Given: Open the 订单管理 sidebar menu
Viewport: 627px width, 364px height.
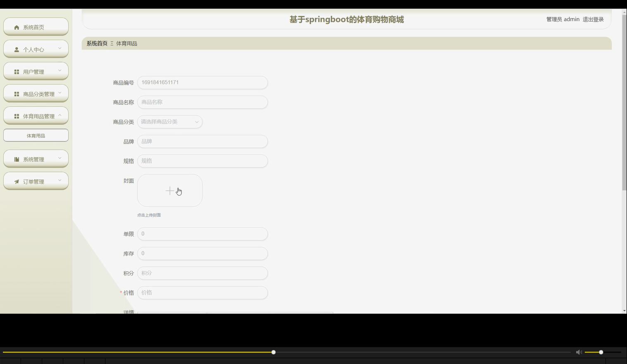Looking at the screenshot, I should pyautogui.click(x=36, y=182).
